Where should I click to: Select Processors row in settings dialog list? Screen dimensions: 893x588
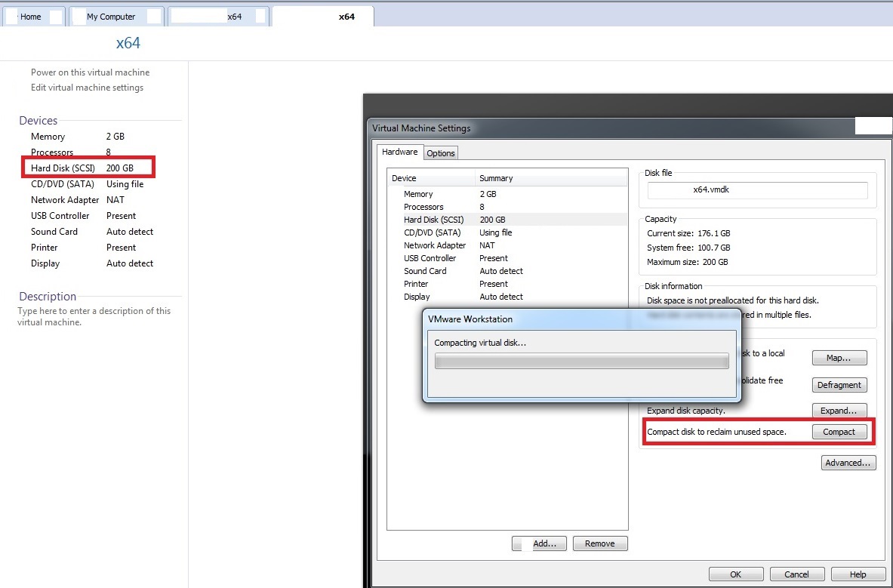tap(507, 207)
